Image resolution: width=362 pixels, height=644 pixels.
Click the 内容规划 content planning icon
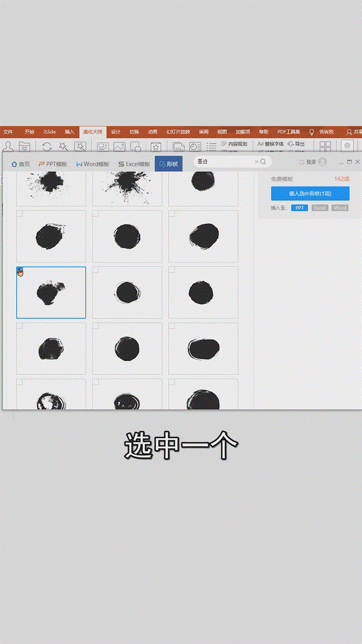coord(224,144)
